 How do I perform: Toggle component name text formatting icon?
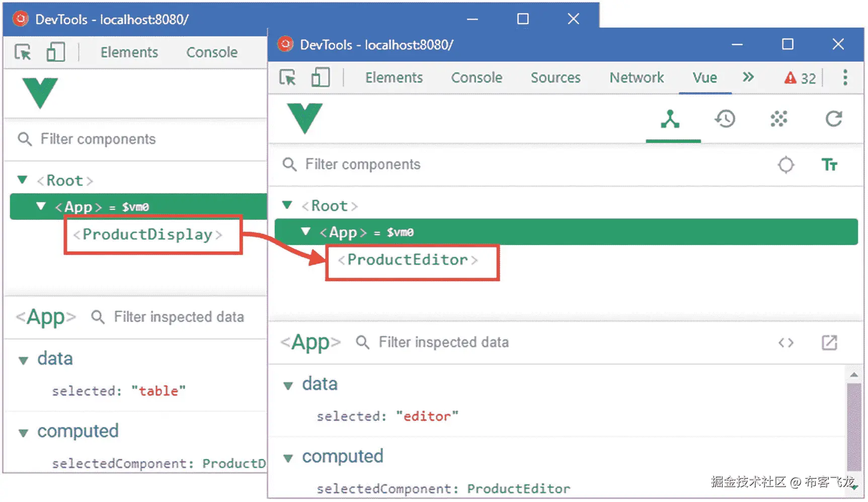(829, 165)
